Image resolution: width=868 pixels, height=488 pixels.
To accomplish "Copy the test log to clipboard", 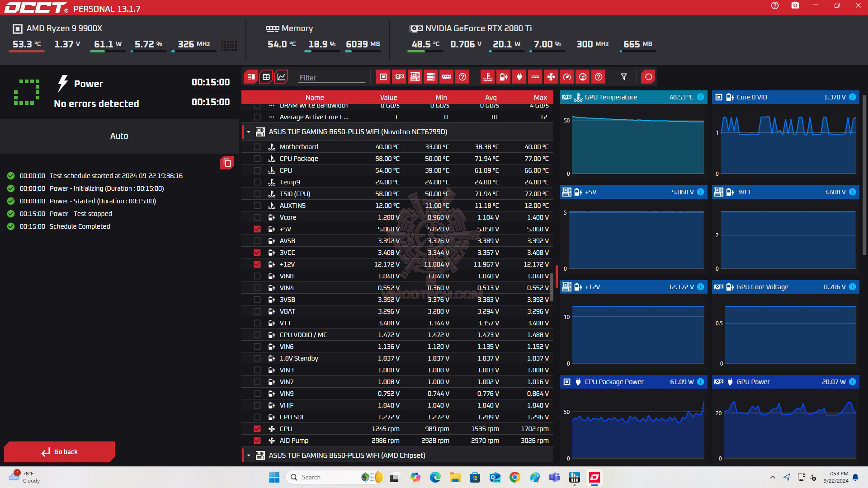I will [227, 163].
